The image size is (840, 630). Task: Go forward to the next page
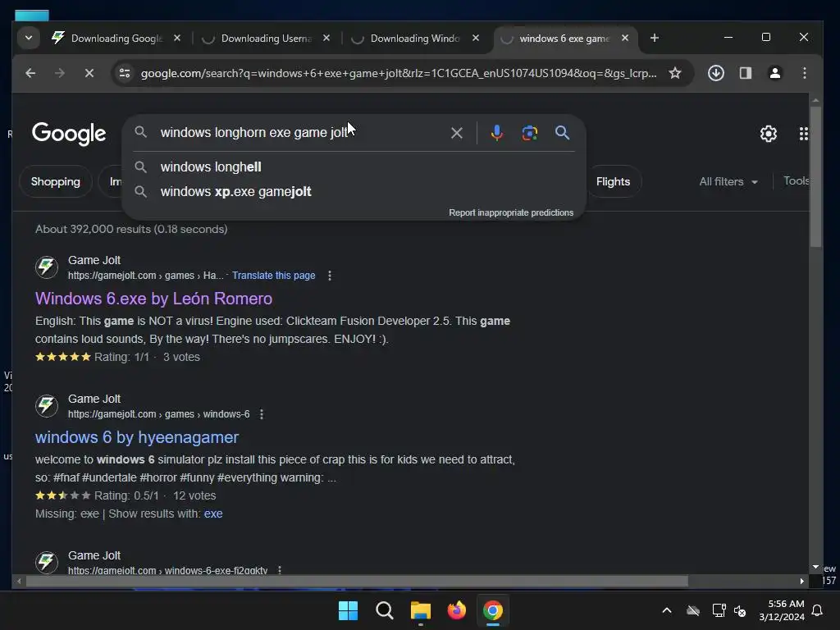pyautogui.click(x=59, y=73)
